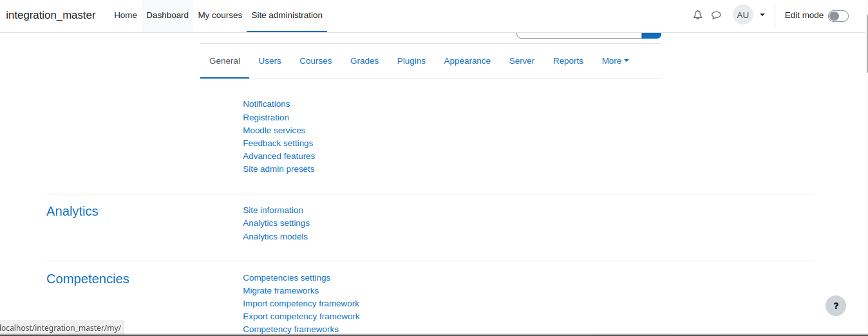Screen dimensions: 868x336
Task: Open the Site admin presets link
Action: point(279,169)
